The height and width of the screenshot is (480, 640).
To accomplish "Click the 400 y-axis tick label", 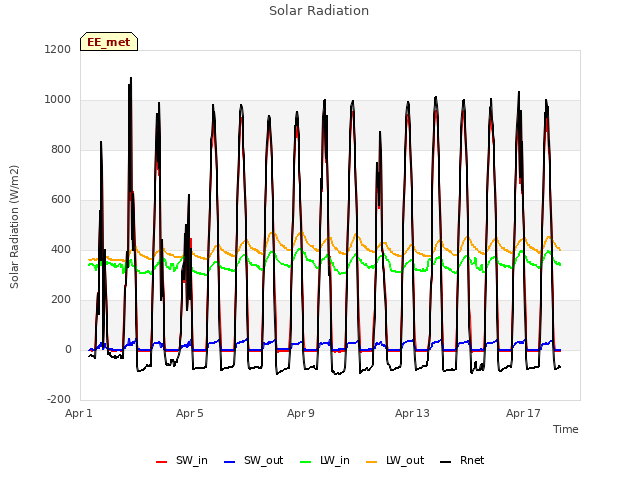I will (x=61, y=249).
